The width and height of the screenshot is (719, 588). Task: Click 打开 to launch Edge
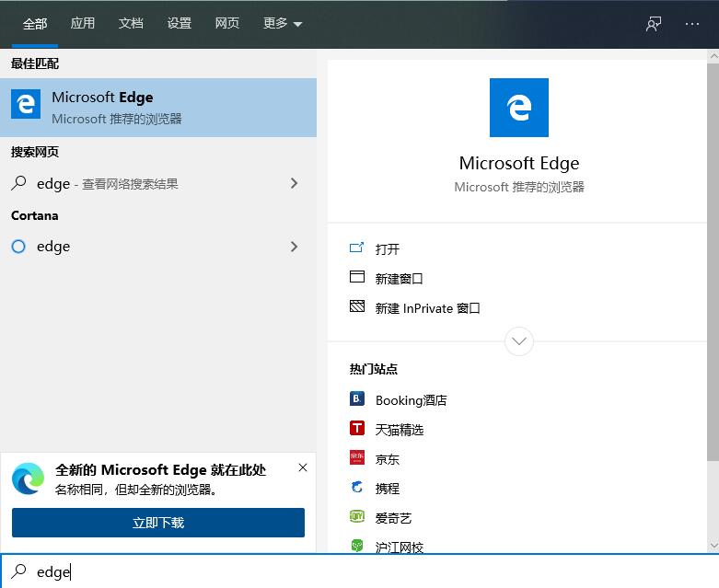coord(387,249)
